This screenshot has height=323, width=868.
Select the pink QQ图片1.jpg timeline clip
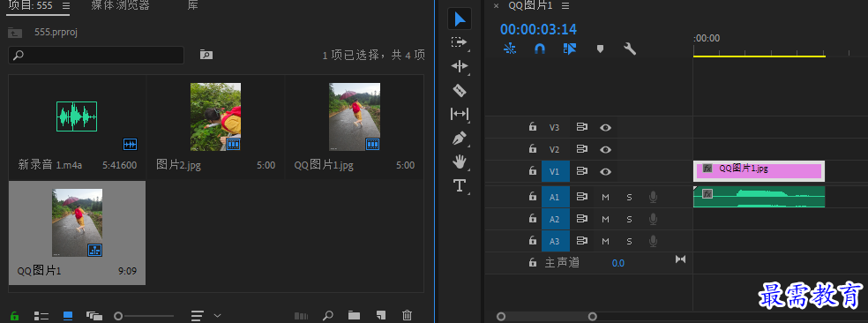(x=759, y=171)
